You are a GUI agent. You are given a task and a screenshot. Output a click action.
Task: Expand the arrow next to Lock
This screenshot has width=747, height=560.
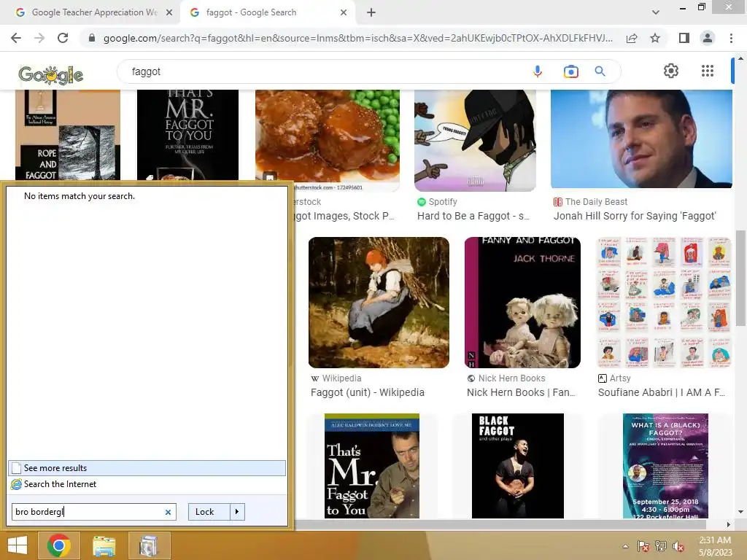(x=237, y=512)
